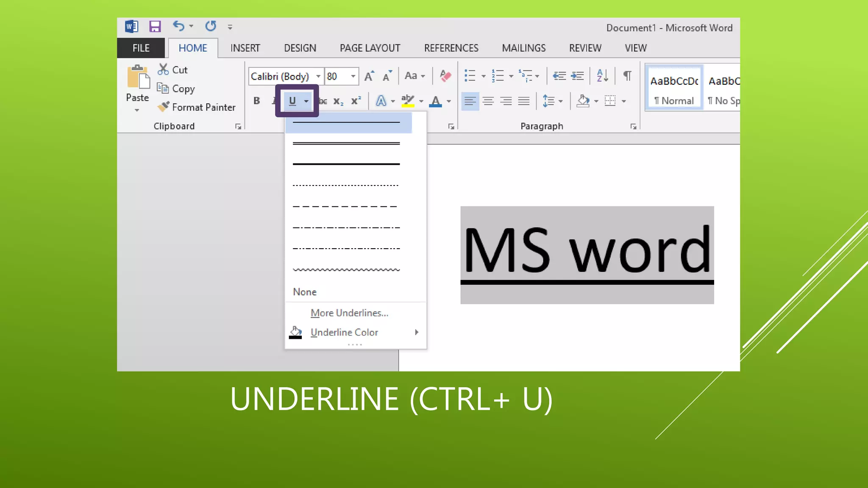Click the Grow Font icon
Viewport: 868px width, 488px height.
369,76
